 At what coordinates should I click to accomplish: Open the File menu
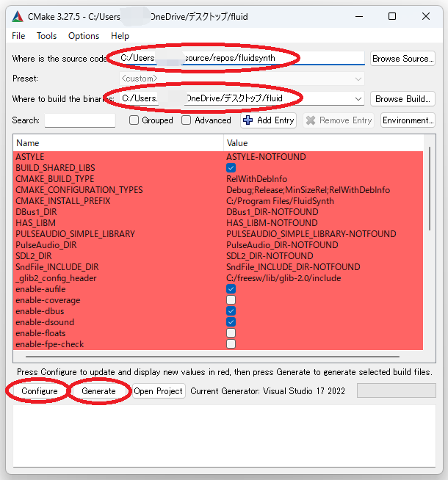pyautogui.click(x=18, y=36)
